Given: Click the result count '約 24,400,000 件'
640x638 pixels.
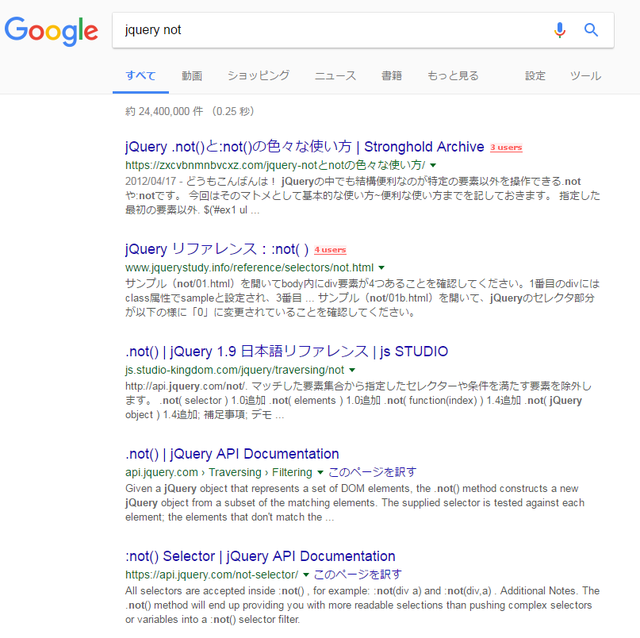Looking at the screenshot, I should click(x=164, y=111).
